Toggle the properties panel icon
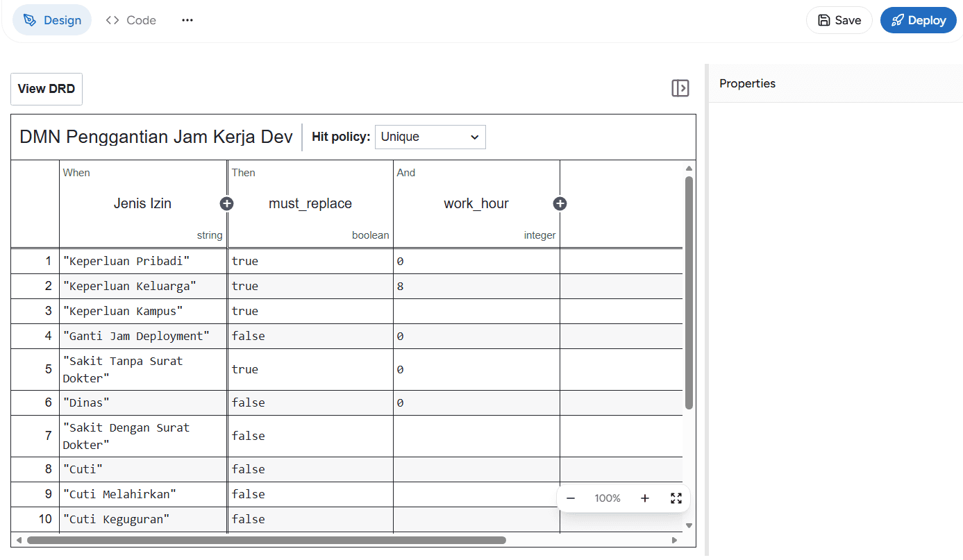 coord(680,88)
